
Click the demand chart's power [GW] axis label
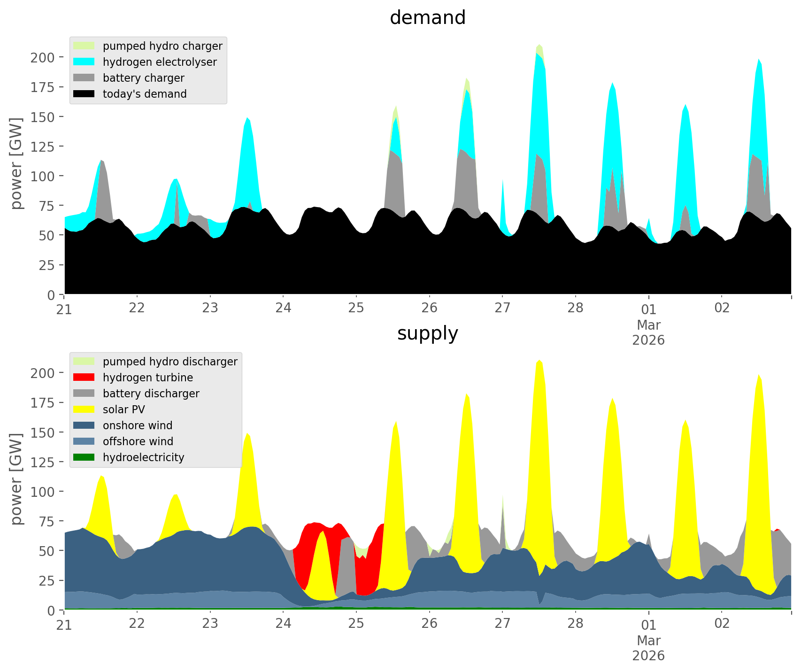coord(16,163)
